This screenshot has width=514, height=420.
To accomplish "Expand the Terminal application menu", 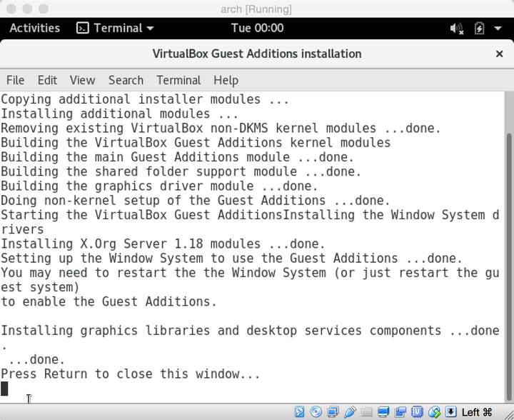I will 115,28.
